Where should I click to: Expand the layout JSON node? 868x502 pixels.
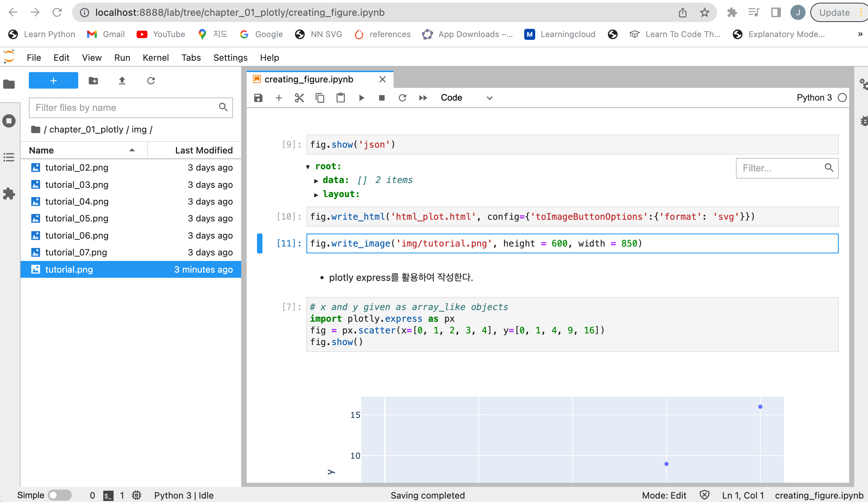pyautogui.click(x=316, y=195)
